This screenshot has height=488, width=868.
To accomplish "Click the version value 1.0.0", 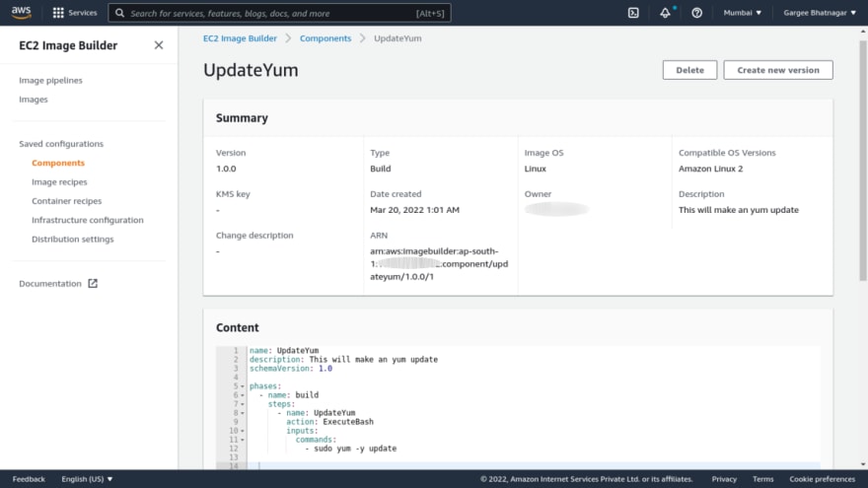I will (226, 169).
